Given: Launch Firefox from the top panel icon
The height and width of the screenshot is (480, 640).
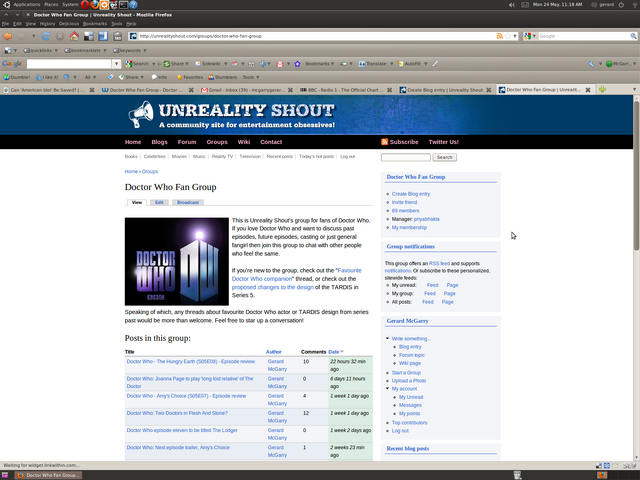Looking at the screenshot, I should tap(95, 4).
